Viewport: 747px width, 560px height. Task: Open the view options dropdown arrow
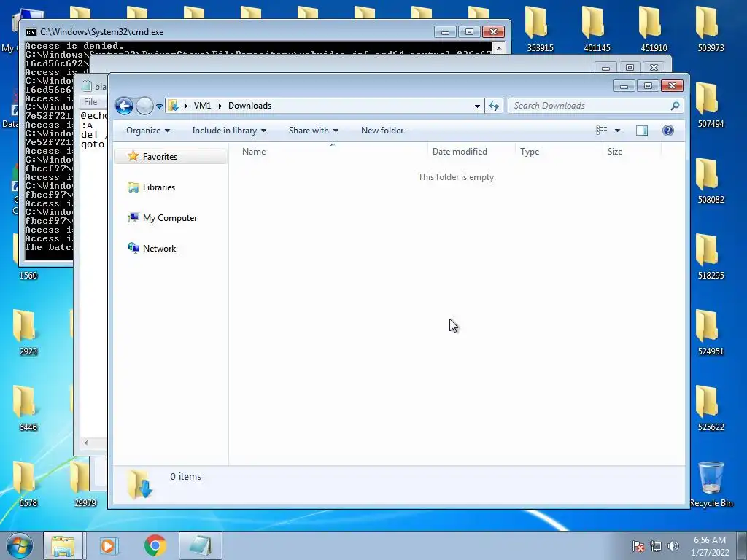tap(617, 131)
